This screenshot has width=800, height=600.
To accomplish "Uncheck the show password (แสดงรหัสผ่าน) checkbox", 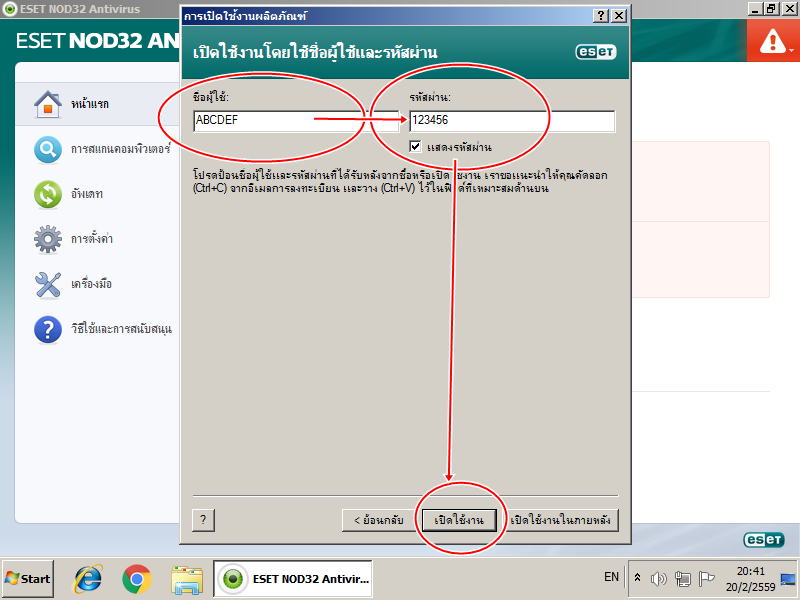I will pos(415,147).
